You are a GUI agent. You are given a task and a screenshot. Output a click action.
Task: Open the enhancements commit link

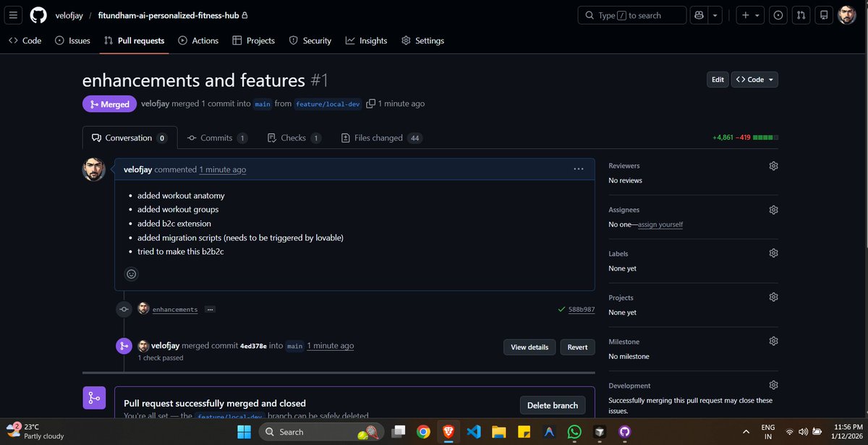coord(175,309)
